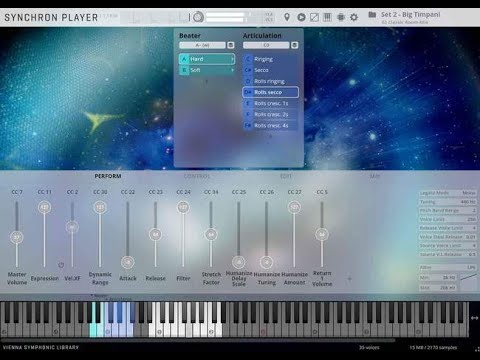Viewport: 480px width, 360px height.
Task: Click the Release Voice Limit field
Action: (x=448, y=228)
